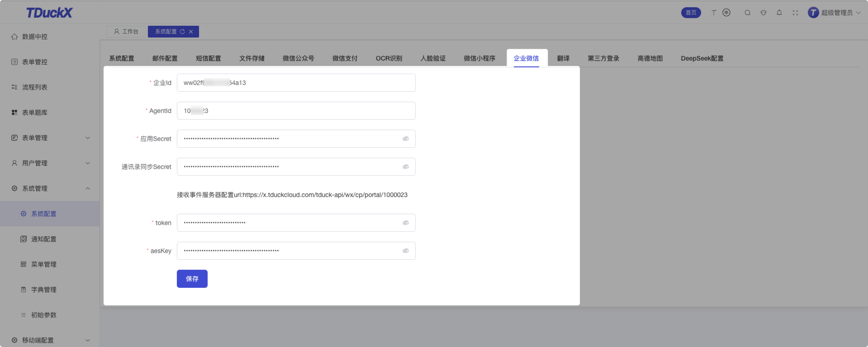Expand the 用户管理 menu chevron
The height and width of the screenshot is (347, 868).
[x=88, y=163]
